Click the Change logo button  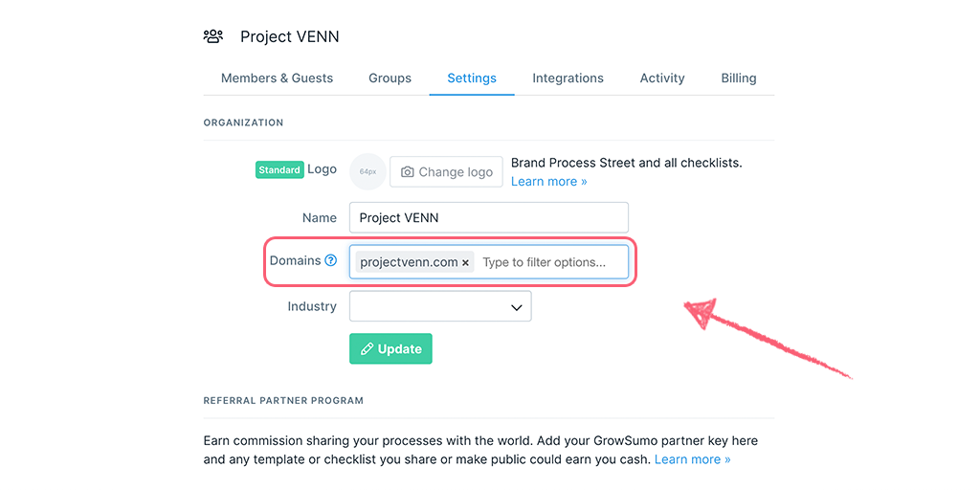pyautogui.click(x=446, y=172)
